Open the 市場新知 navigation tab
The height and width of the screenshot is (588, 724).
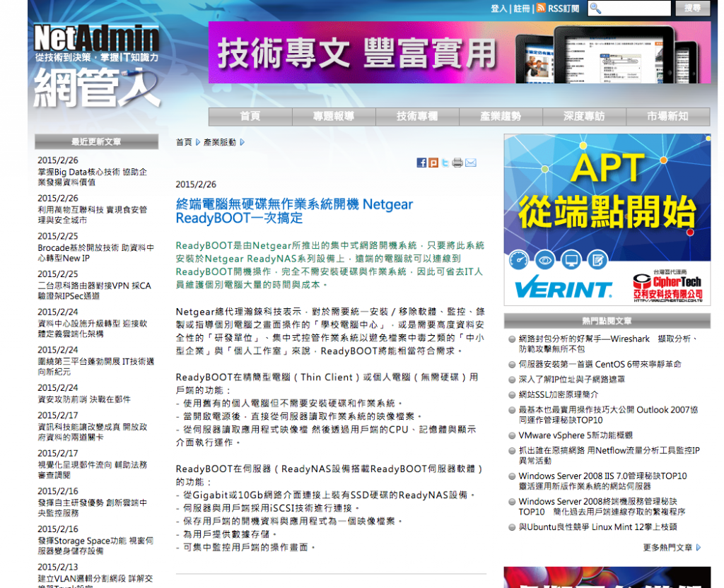point(667,117)
